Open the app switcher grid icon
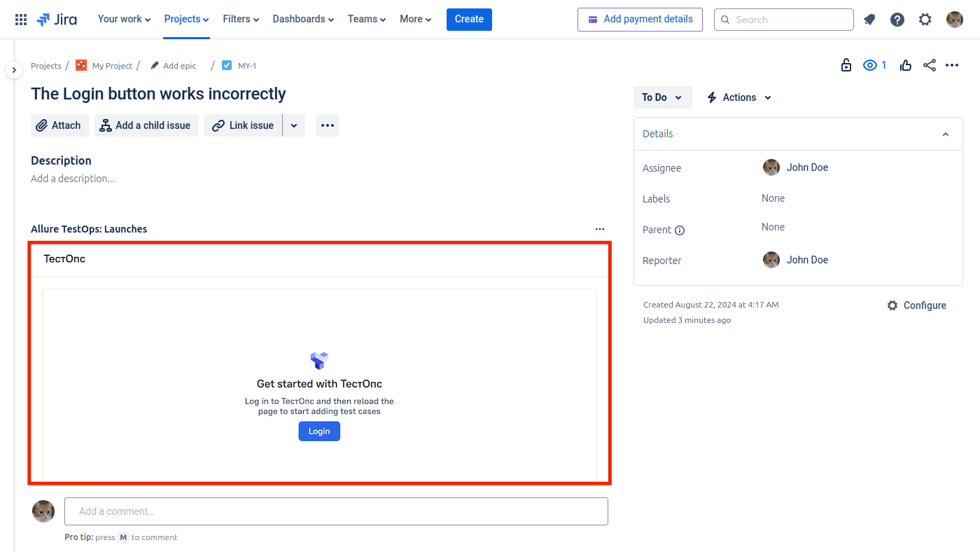 (x=21, y=20)
